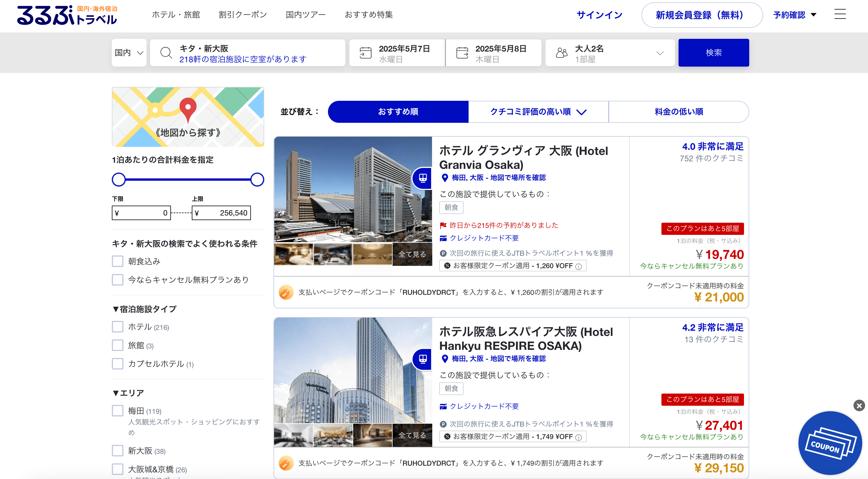This screenshot has height=479, width=868.
Task: Tick the 梅田 area checkbox
Action: [118, 411]
